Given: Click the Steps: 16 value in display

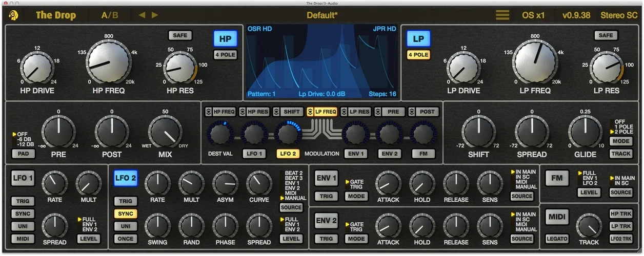Looking at the screenshot, I should pyautogui.click(x=383, y=94).
